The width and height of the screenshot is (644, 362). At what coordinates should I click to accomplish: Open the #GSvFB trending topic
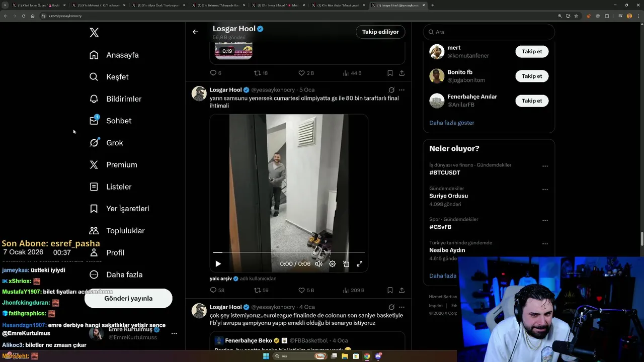coord(440,227)
